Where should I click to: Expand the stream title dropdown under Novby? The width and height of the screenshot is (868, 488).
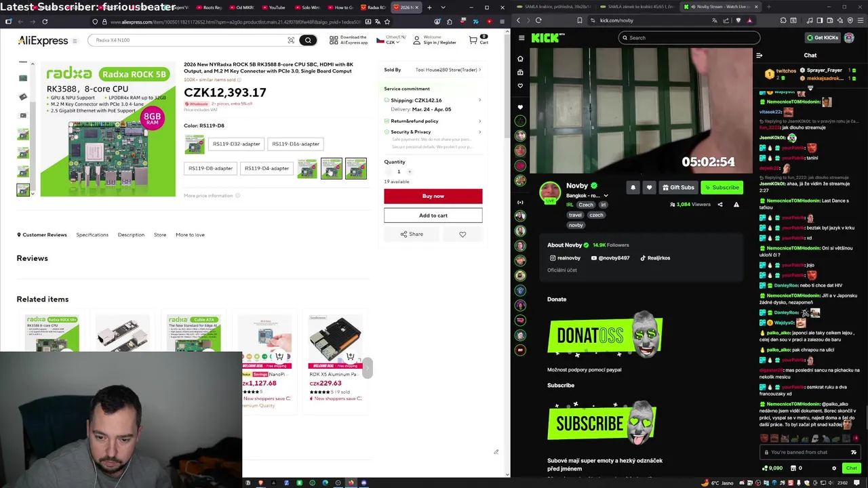[x=606, y=196]
